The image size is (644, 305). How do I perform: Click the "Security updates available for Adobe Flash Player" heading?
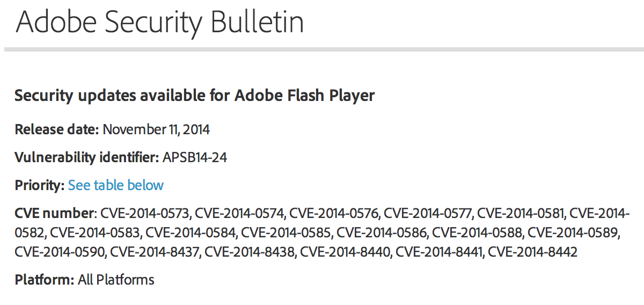tap(194, 96)
